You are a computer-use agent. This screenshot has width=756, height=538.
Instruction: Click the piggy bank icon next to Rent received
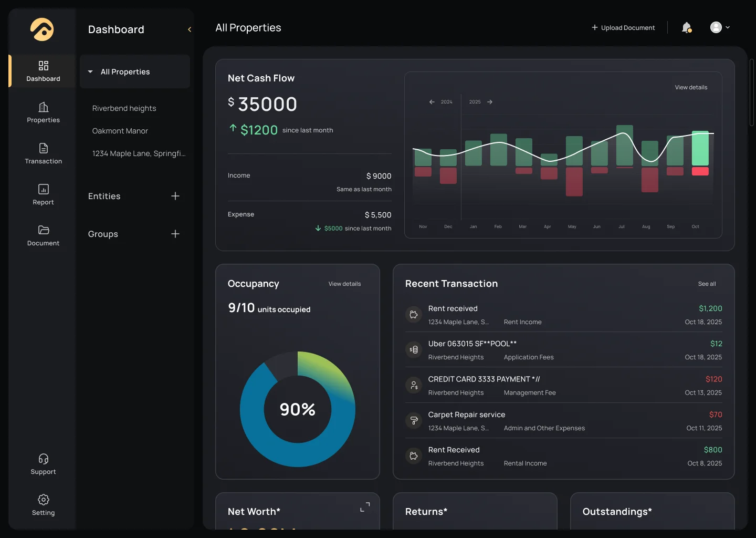click(x=414, y=314)
